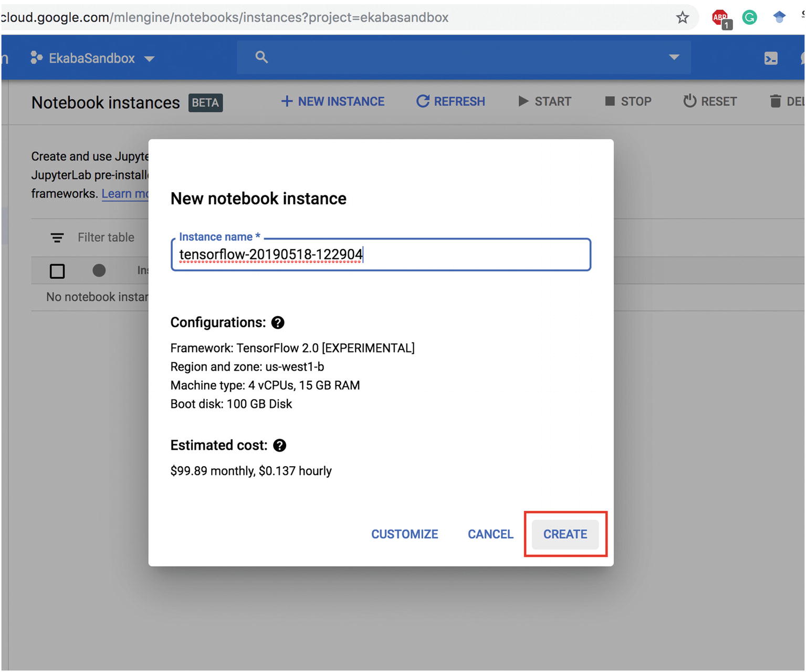Cancel the new notebook instance dialog
Viewport: 806px width, 672px height.
click(x=490, y=534)
